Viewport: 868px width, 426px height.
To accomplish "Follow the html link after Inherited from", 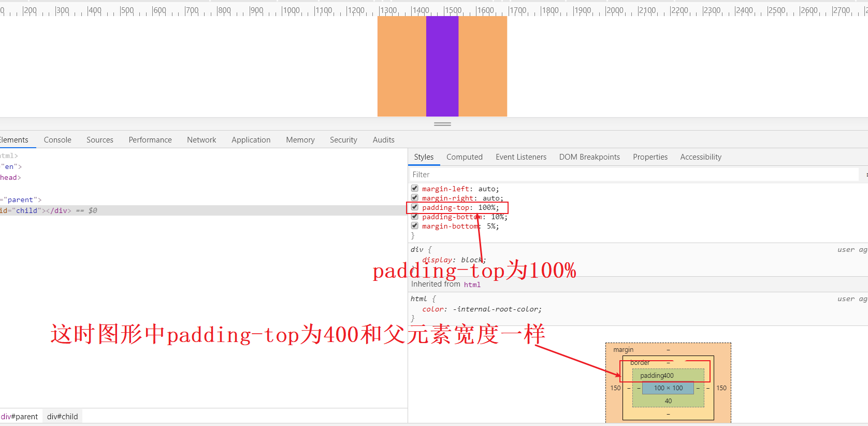I will click(472, 285).
